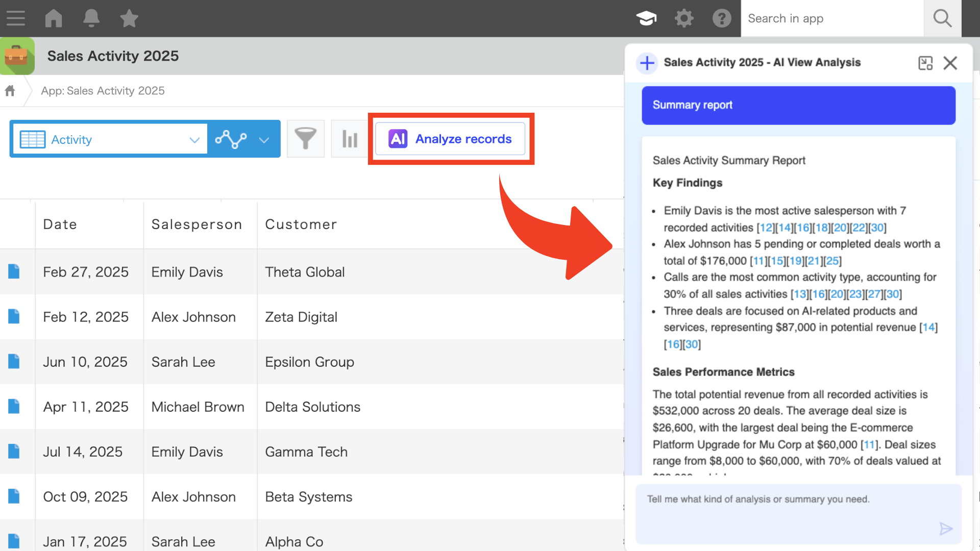Screen dimensions: 980x551
Task: Expand the process flow chevron dropdown
Action: (x=264, y=140)
